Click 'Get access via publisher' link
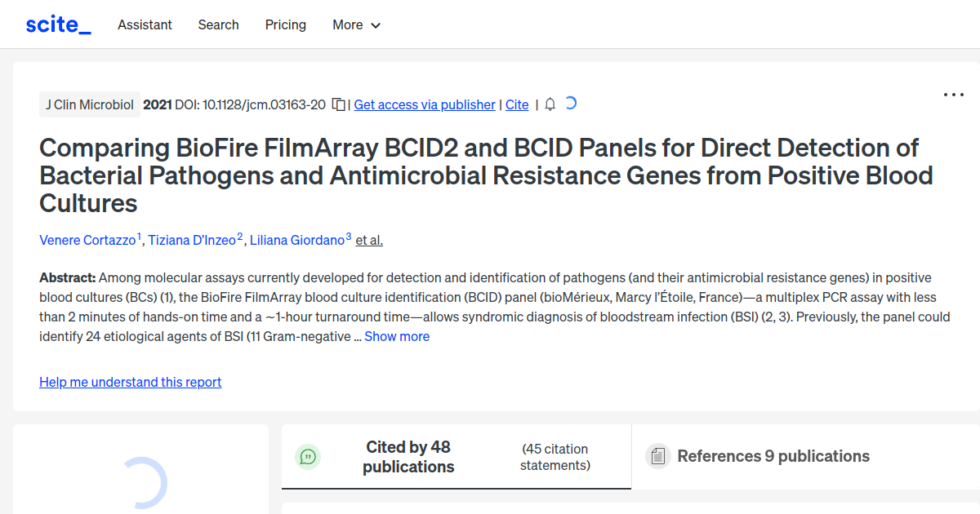The image size is (980, 514). [424, 104]
